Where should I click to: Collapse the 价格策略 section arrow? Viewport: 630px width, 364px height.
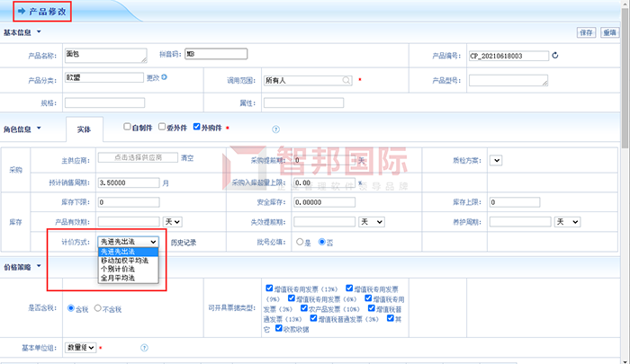[39, 266]
